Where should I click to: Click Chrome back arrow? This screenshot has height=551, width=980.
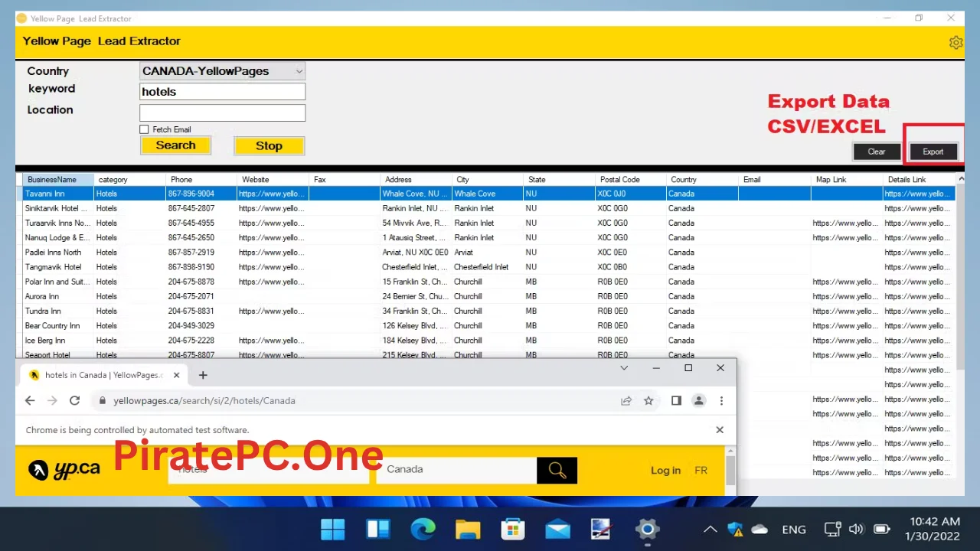(30, 400)
